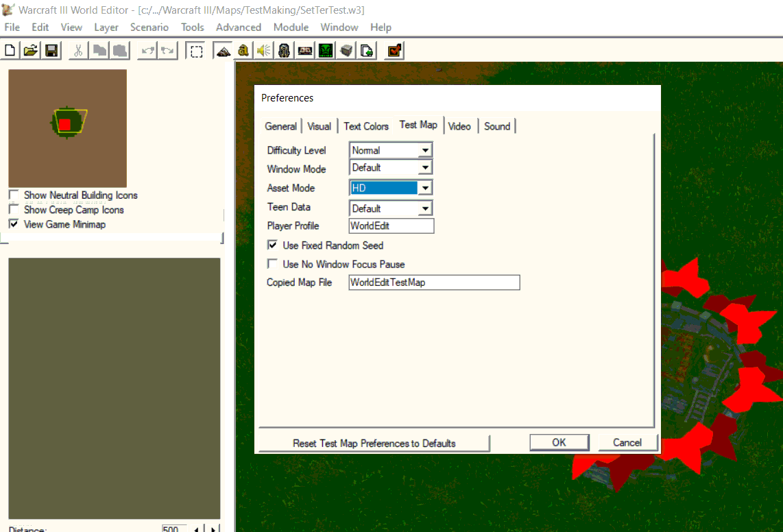Open the Window Mode dropdown

point(425,167)
